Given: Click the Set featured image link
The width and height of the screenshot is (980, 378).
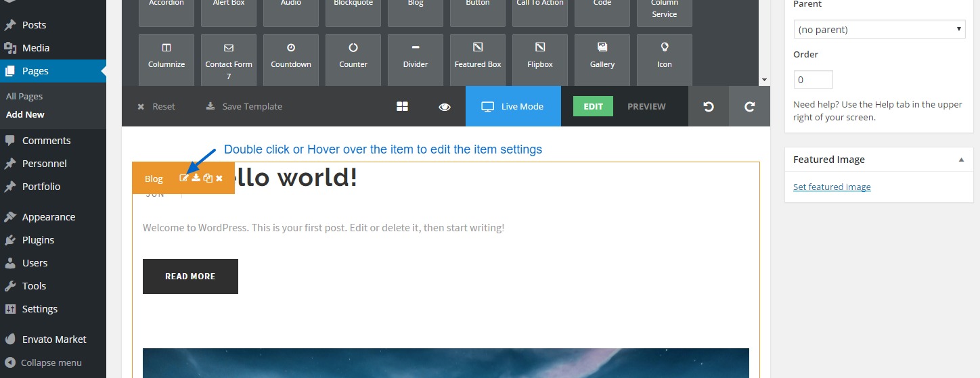Looking at the screenshot, I should click(x=832, y=187).
